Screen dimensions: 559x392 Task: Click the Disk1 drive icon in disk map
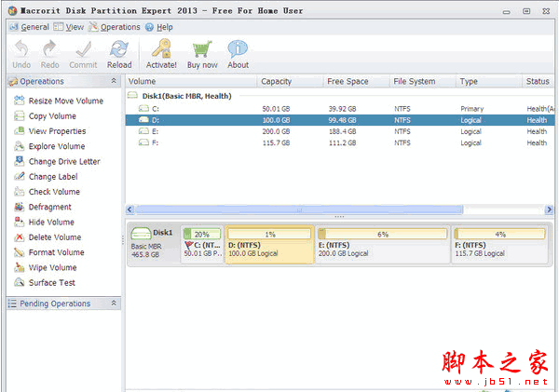point(141,234)
